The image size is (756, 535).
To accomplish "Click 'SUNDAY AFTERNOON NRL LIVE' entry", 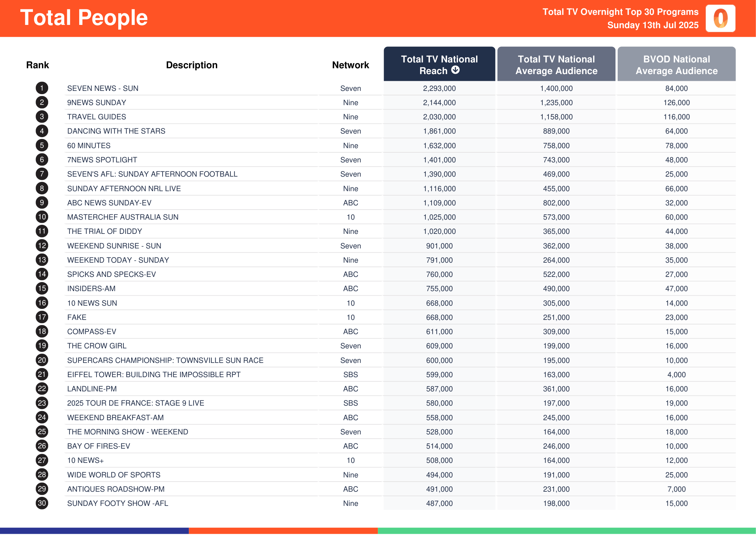I will [124, 189].
